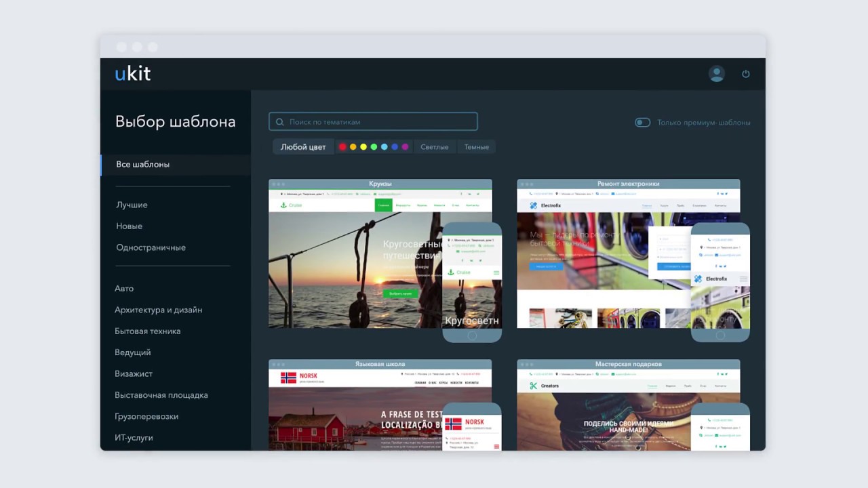
Task: Select the Любой цвет filter
Action: pos(303,147)
